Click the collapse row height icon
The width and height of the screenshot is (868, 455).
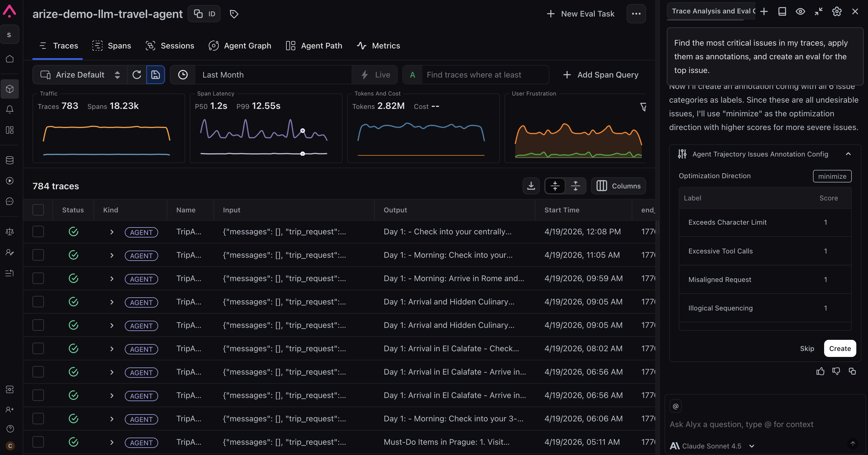(x=555, y=186)
